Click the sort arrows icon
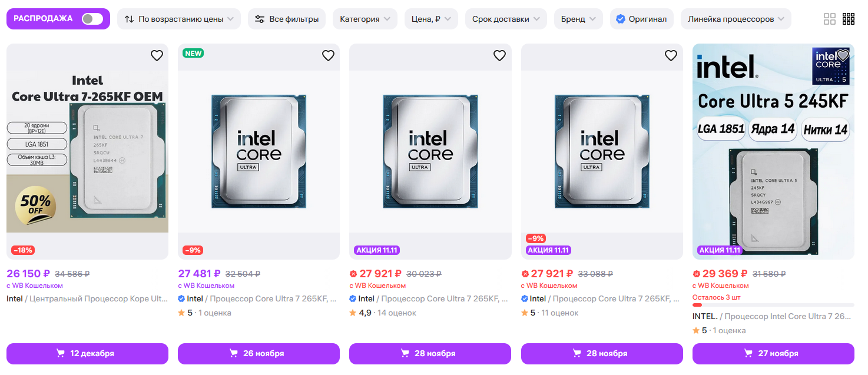Viewport: 868px width, 375px height. 130,19
